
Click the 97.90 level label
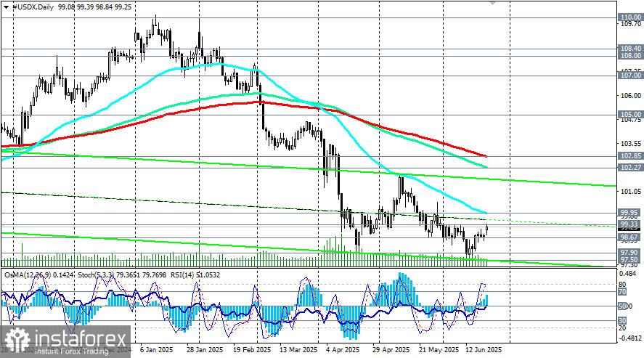coord(630,253)
